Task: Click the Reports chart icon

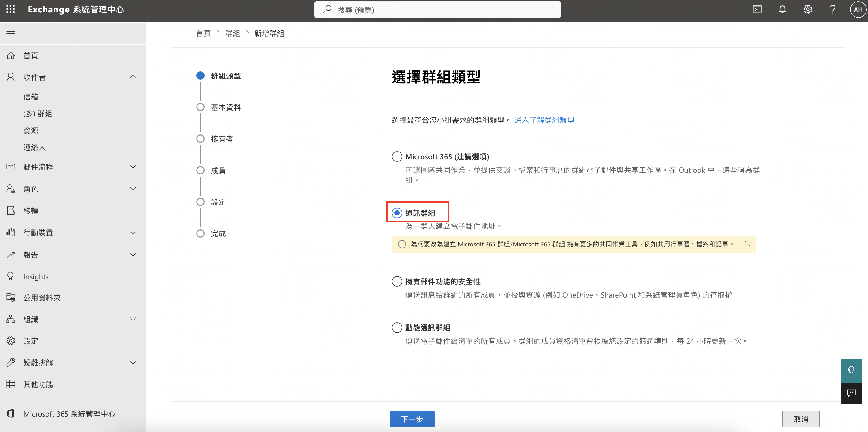Action: point(11,254)
